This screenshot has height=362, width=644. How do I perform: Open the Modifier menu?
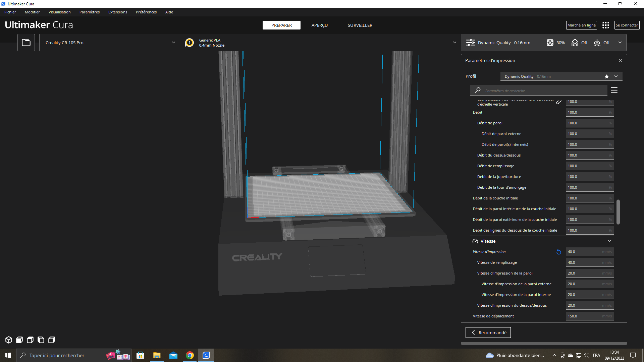(x=32, y=12)
